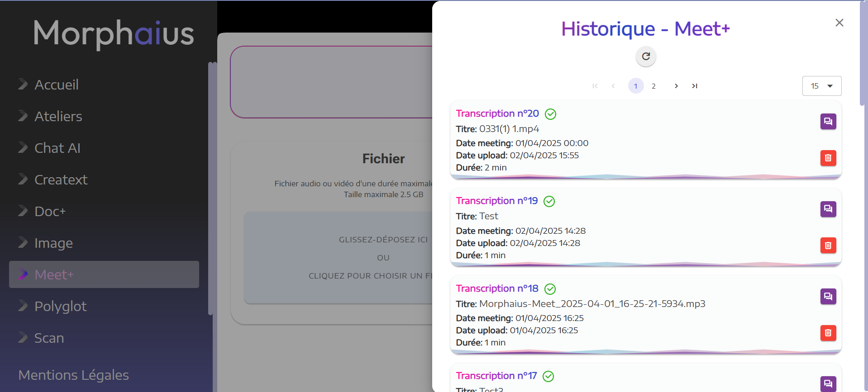Delete Transcription n°19 with trash icon
Image resolution: width=868 pixels, height=392 pixels.
pos(828,246)
